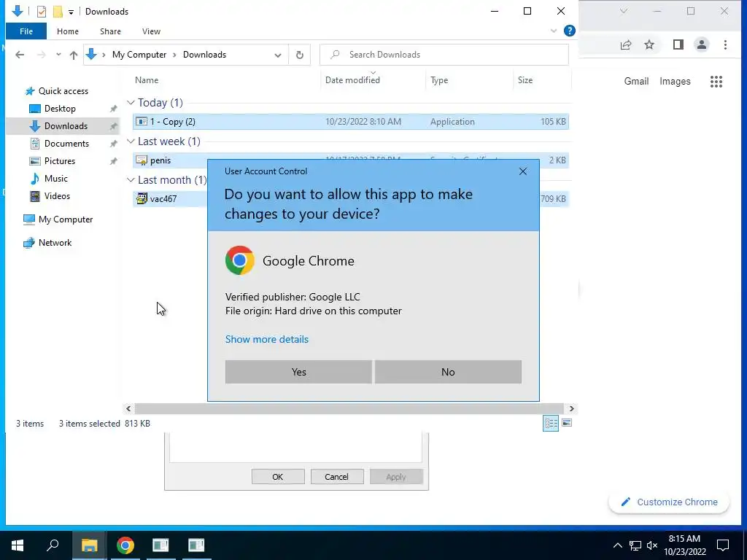Collapse the Last week (1) group

131,141
